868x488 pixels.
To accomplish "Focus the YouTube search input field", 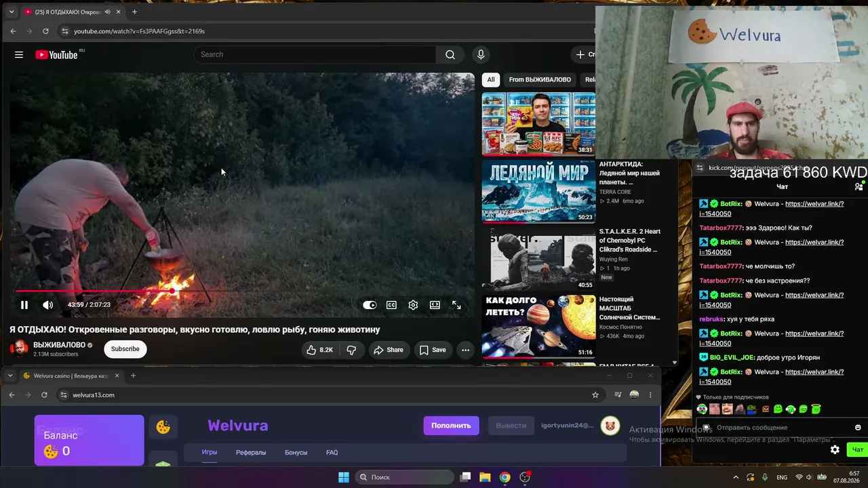I will [x=315, y=55].
